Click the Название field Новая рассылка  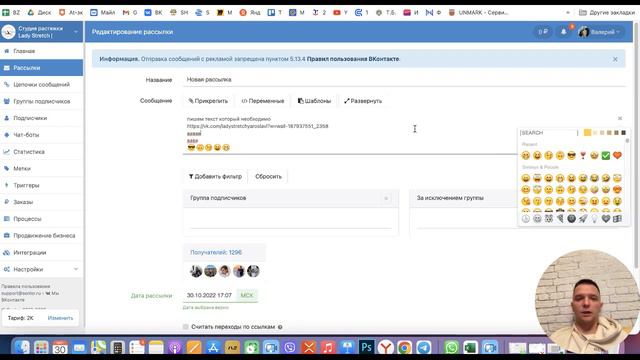(404, 80)
